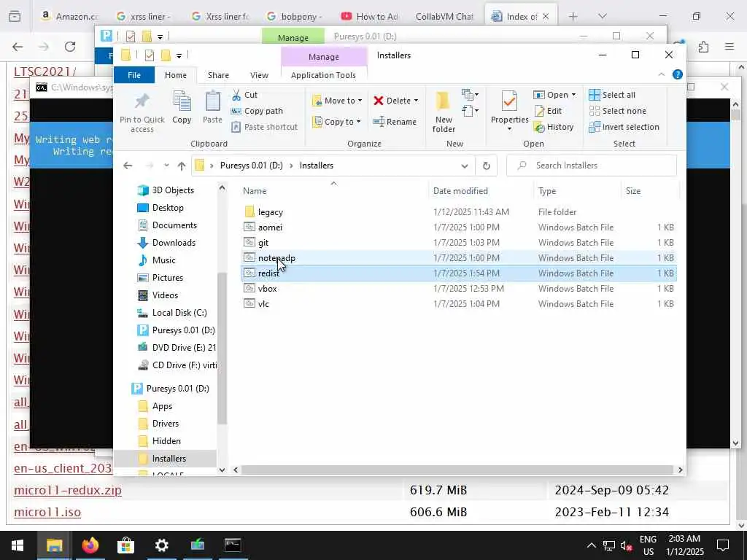Collapse the Explorer ribbon

(661, 75)
